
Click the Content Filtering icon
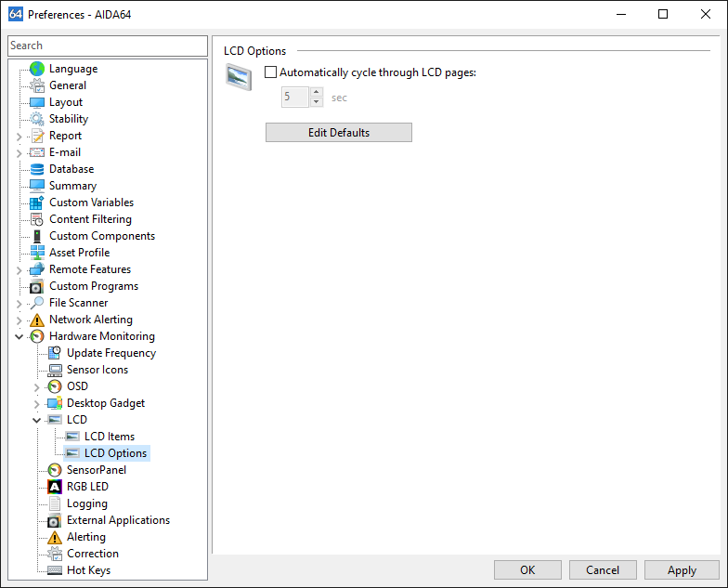coord(37,219)
